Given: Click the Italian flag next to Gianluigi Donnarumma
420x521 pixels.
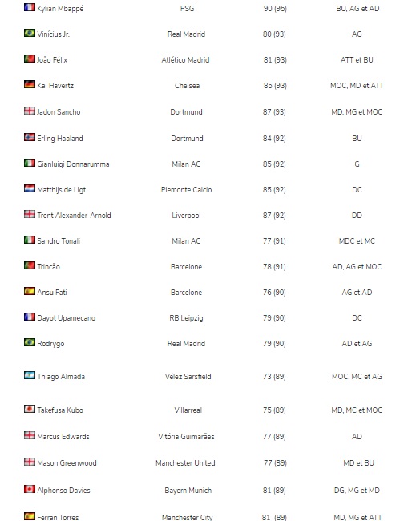Looking at the screenshot, I should [x=30, y=163].
